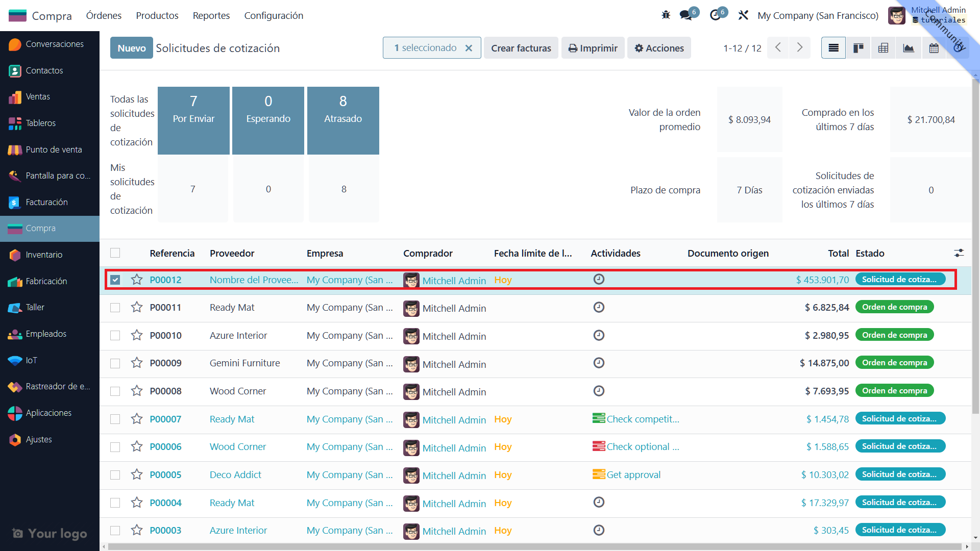Open optional columns adjust settings
Screen dimensions: 980x551
click(x=959, y=253)
